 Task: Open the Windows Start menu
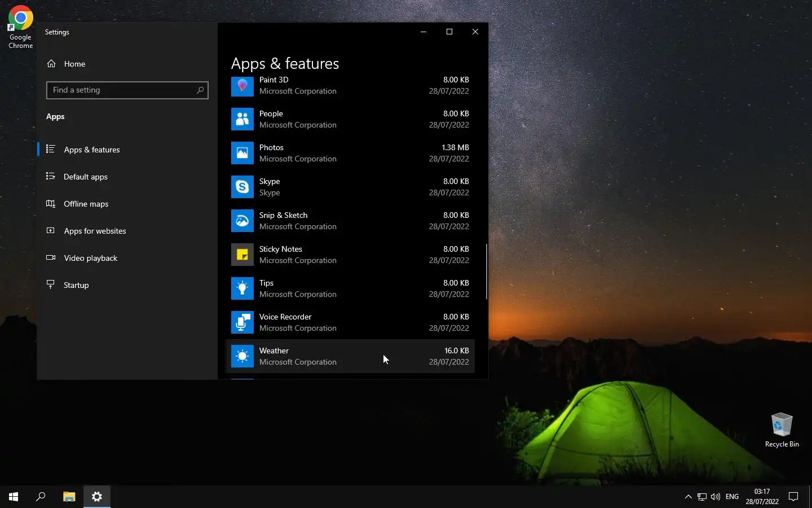tap(14, 497)
